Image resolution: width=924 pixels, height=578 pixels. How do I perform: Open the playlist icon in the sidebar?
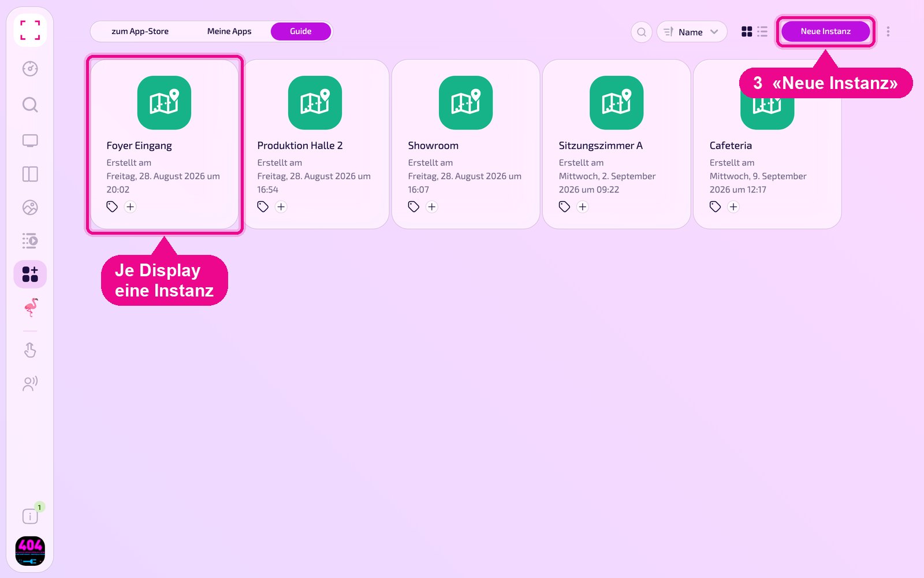click(x=30, y=241)
